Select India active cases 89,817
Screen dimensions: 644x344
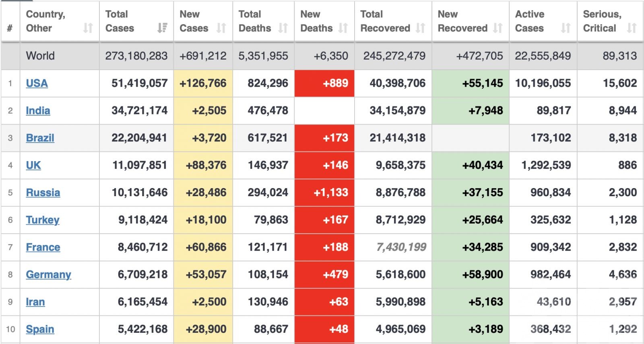[x=554, y=111]
